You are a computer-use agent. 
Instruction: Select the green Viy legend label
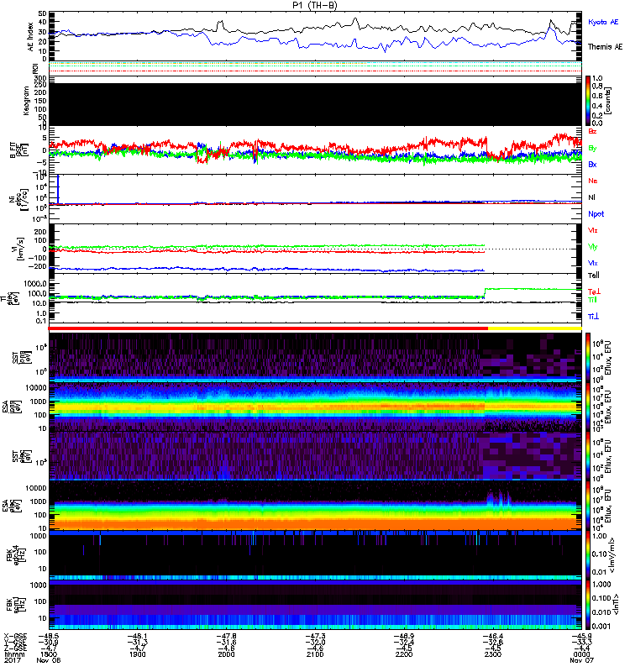pyautogui.click(x=592, y=247)
